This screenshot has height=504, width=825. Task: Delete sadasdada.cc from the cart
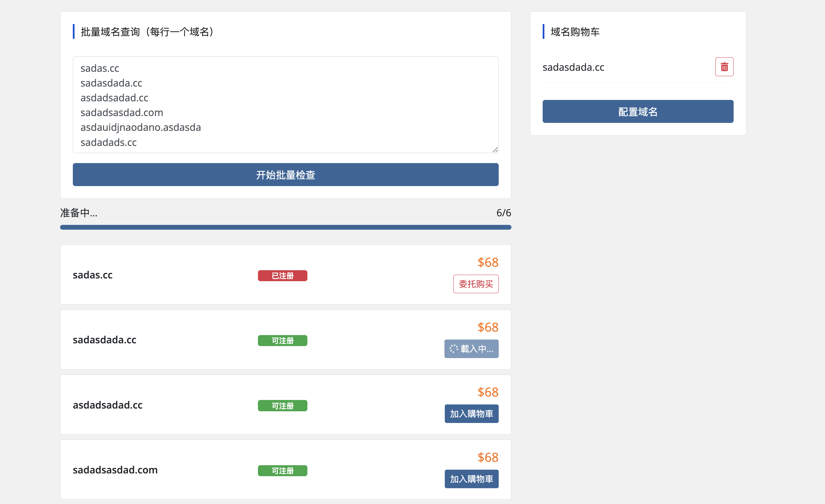[724, 67]
